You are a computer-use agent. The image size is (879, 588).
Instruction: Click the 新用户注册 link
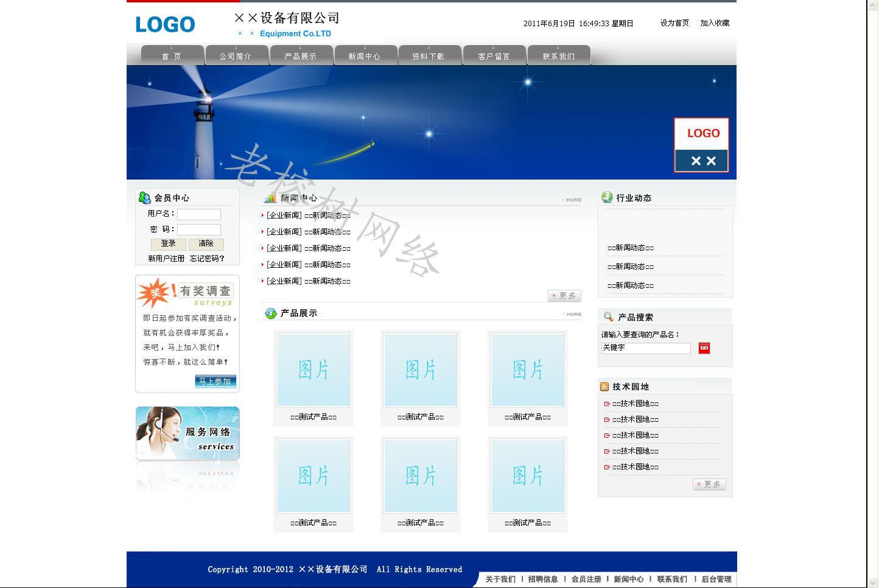click(166, 259)
